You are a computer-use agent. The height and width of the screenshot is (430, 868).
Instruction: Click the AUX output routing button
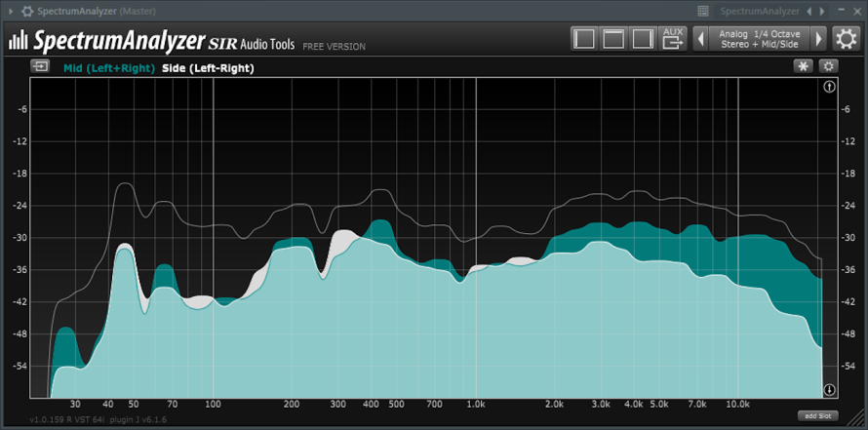[673, 39]
